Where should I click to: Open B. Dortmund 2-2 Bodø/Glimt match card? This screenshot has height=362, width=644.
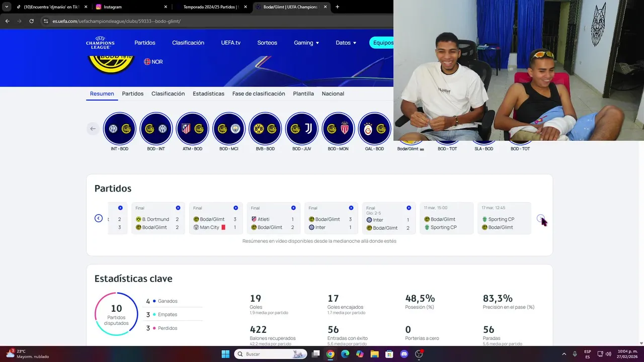158,218
